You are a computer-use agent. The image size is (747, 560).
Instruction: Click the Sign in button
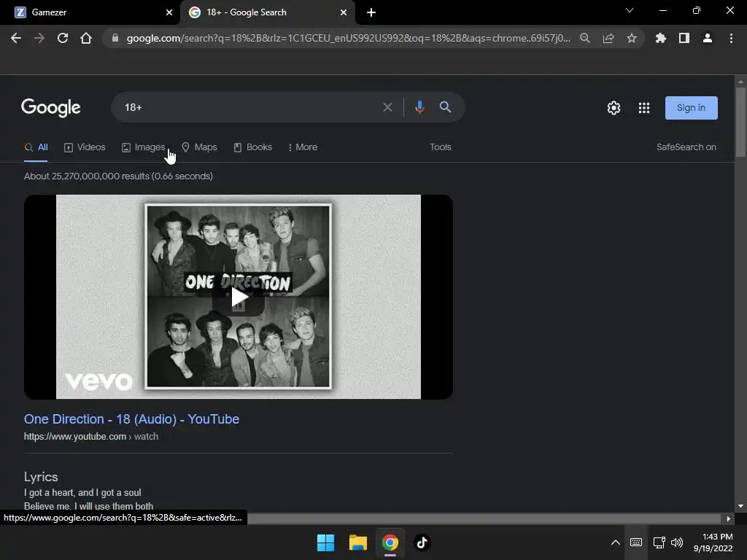(692, 108)
